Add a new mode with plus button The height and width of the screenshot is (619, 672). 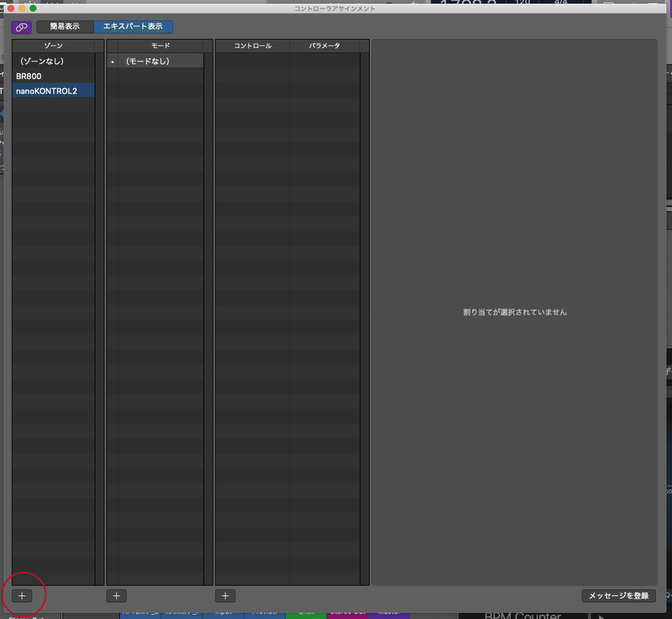coord(117,596)
